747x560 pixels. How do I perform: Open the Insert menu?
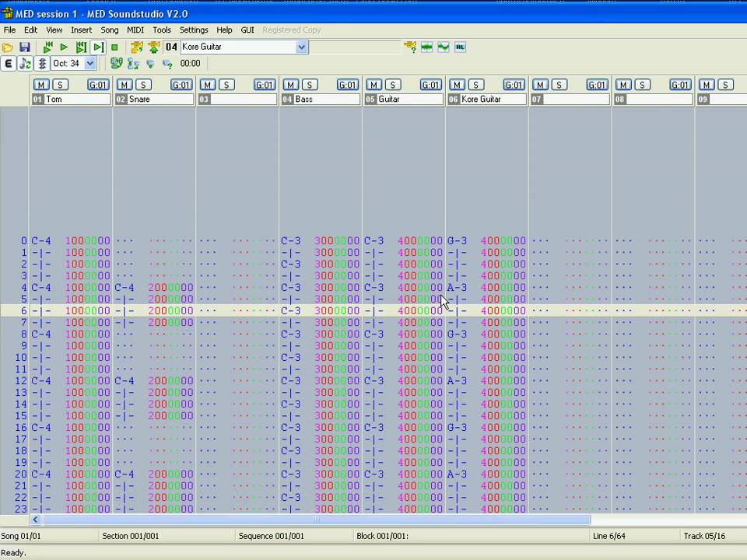[x=82, y=30]
